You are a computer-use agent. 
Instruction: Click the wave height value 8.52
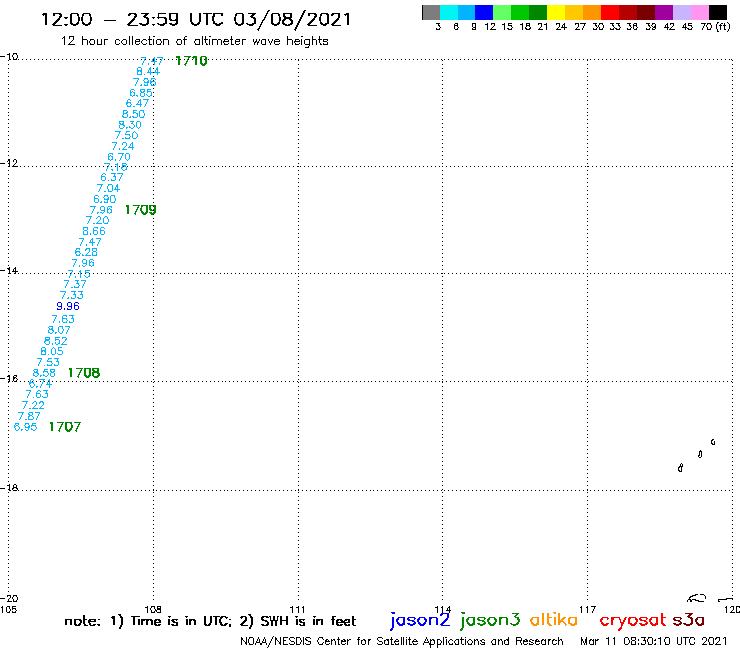point(56,341)
